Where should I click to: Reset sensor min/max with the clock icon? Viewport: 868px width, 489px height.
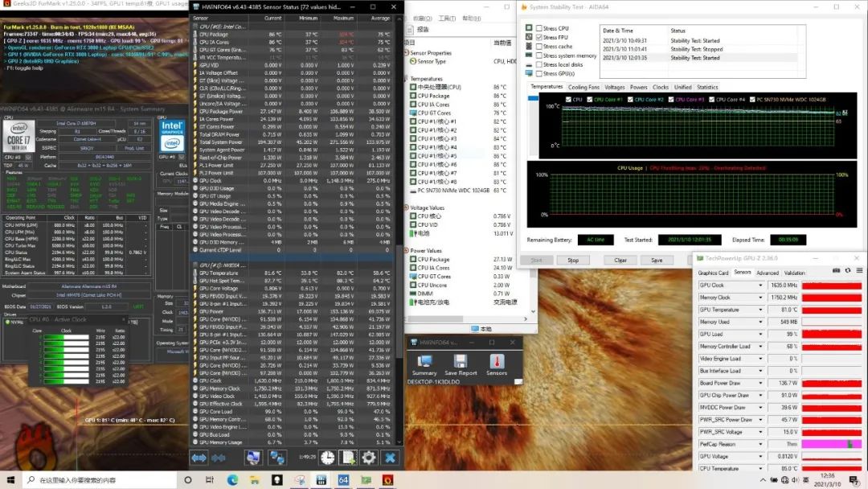[328, 458]
